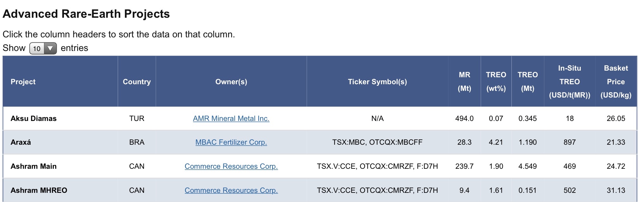
Task: Sort by In-Situ TREO column
Action: point(570,81)
